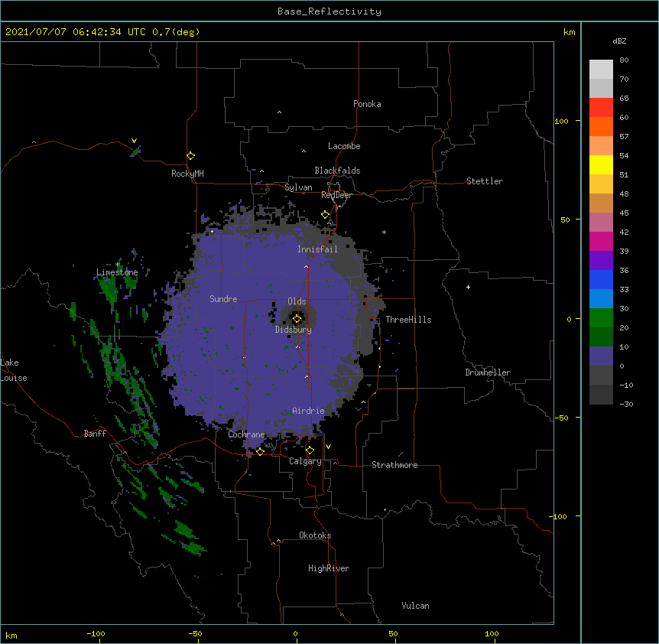Click the Didsbury town label

(294, 330)
